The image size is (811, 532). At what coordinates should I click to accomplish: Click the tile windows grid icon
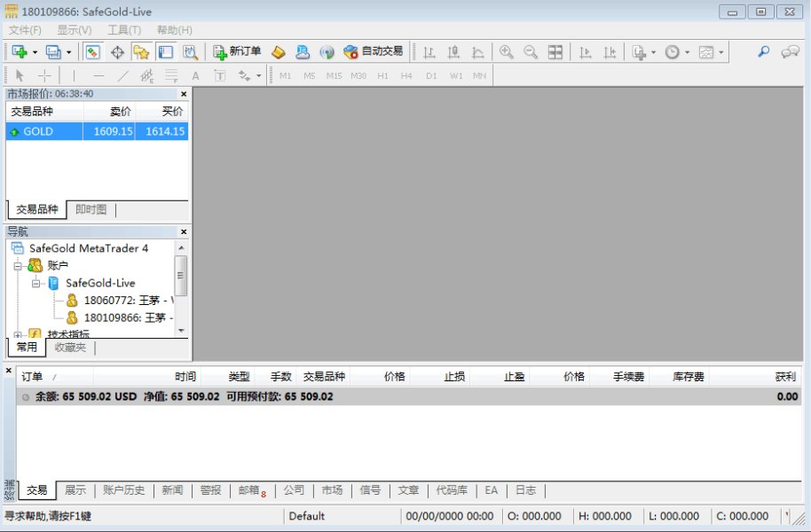[x=555, y=51]
